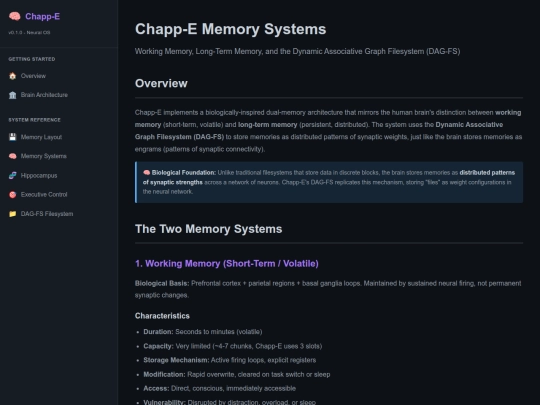Click the 'Capacity:' bullet item
The height and width of the screenshot is (405, 540).
233,346
